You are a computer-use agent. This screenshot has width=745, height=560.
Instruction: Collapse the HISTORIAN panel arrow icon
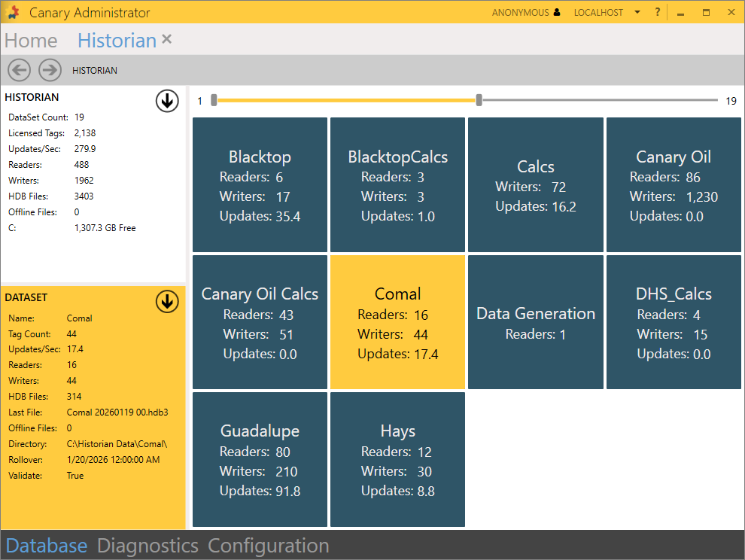coord(167,101)
